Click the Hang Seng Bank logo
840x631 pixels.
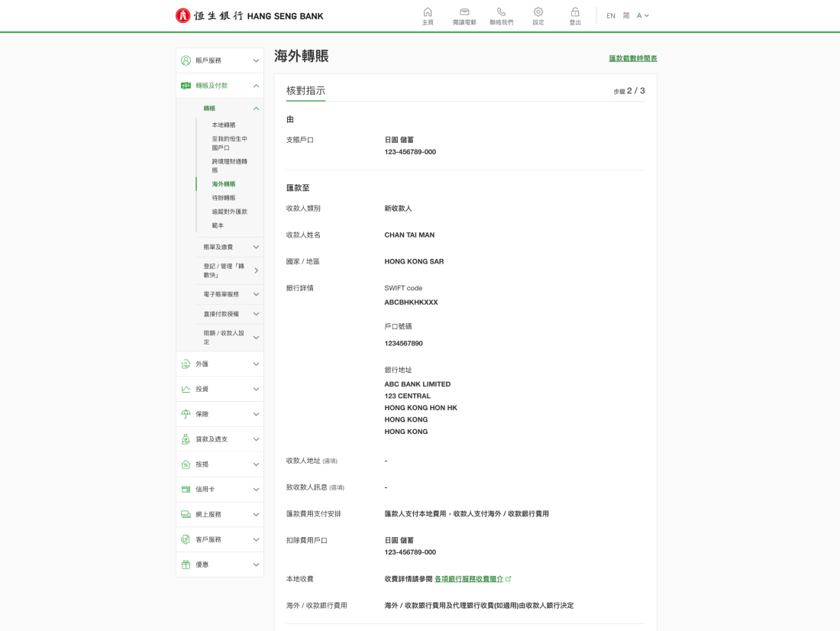click(x=250, y=16)
